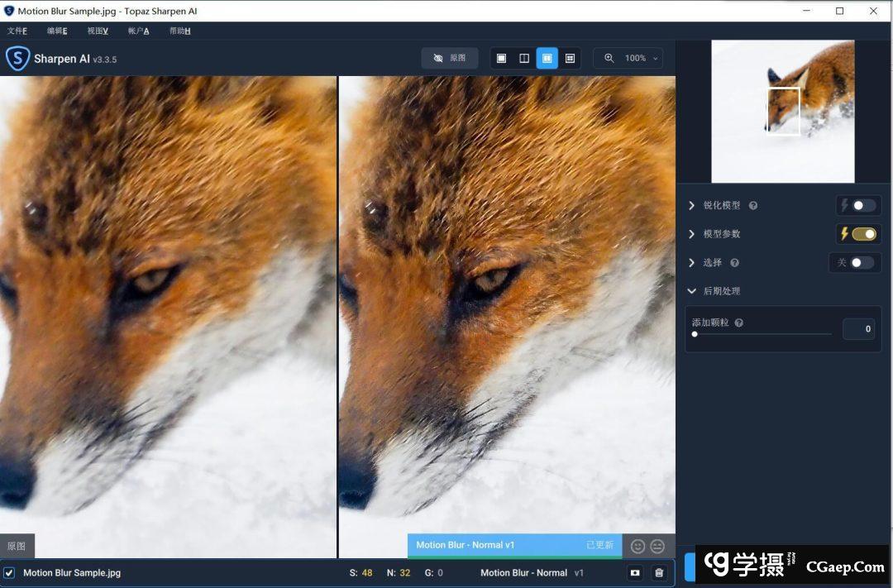This screenshot has height=588, width=893.
Task: Open the 100% zoom level dropdown
Action: [x=633, y=59]
